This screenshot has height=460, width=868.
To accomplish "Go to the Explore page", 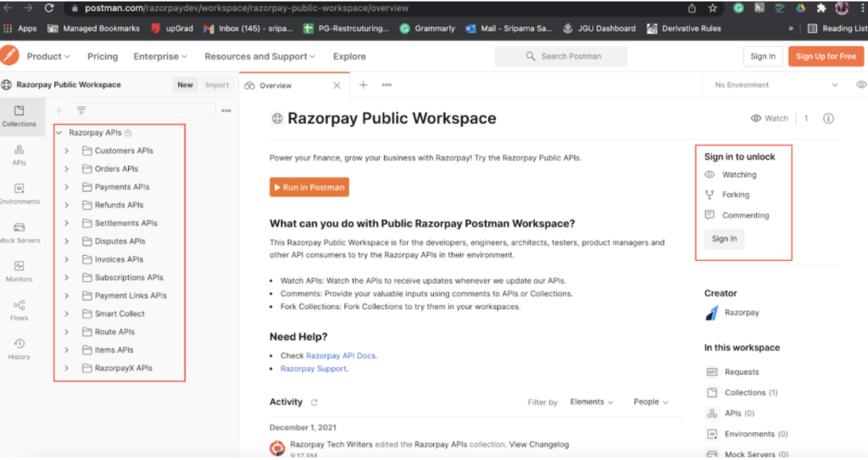I will tap(349, 57).
